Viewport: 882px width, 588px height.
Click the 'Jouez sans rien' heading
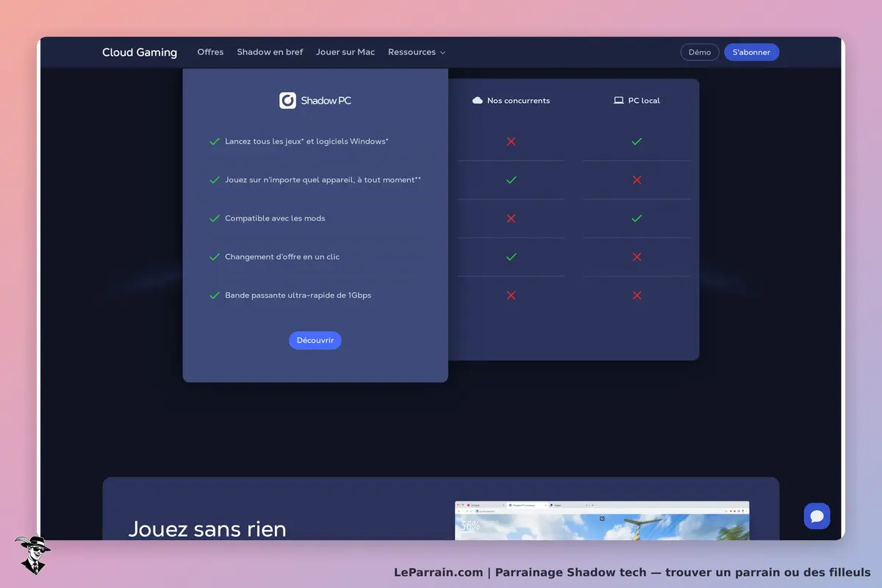(207, 528)
